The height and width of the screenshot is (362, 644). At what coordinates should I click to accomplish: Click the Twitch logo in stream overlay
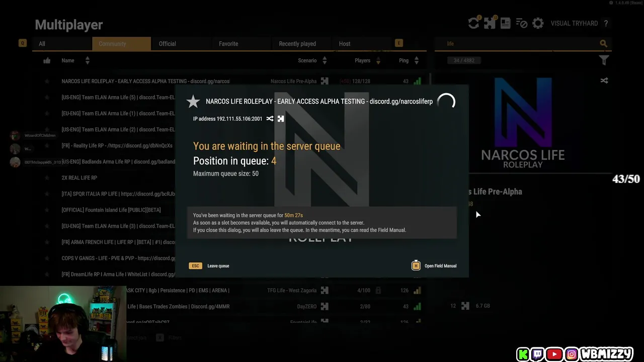pyautogui.click(x=537, y=354)
